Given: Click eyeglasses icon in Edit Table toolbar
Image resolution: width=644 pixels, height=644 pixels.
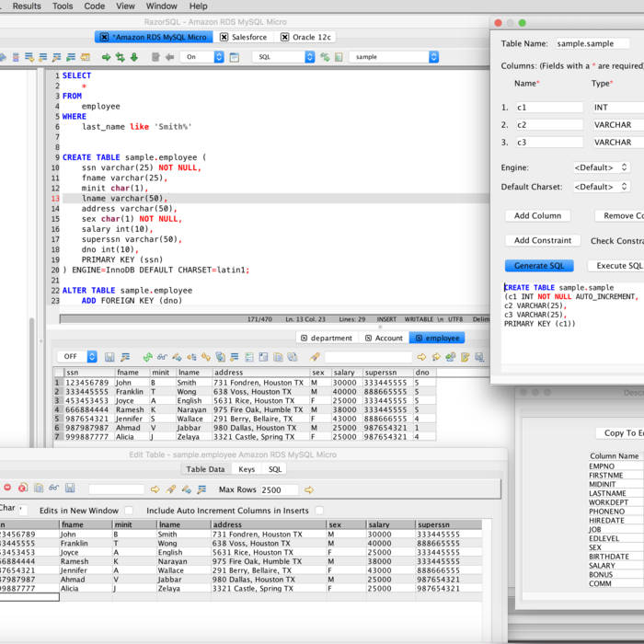Looking at the screenshot, I should click(x=53, y=488).
